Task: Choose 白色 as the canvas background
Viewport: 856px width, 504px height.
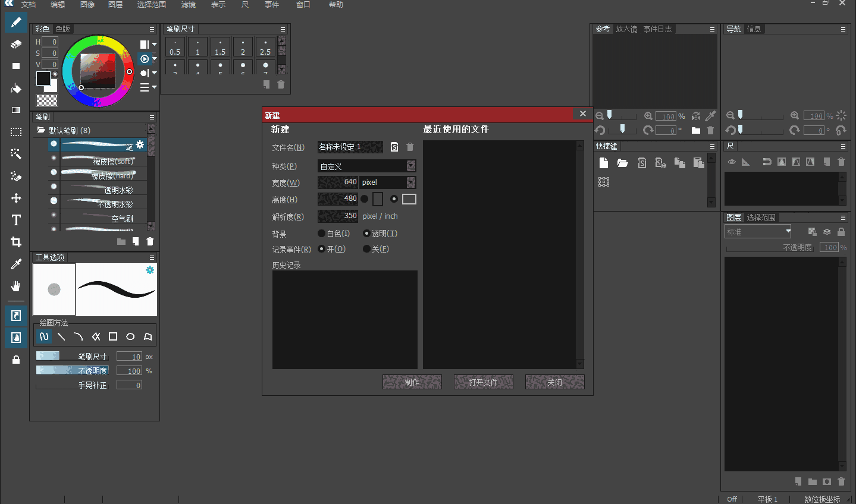Action: point(322,233)
